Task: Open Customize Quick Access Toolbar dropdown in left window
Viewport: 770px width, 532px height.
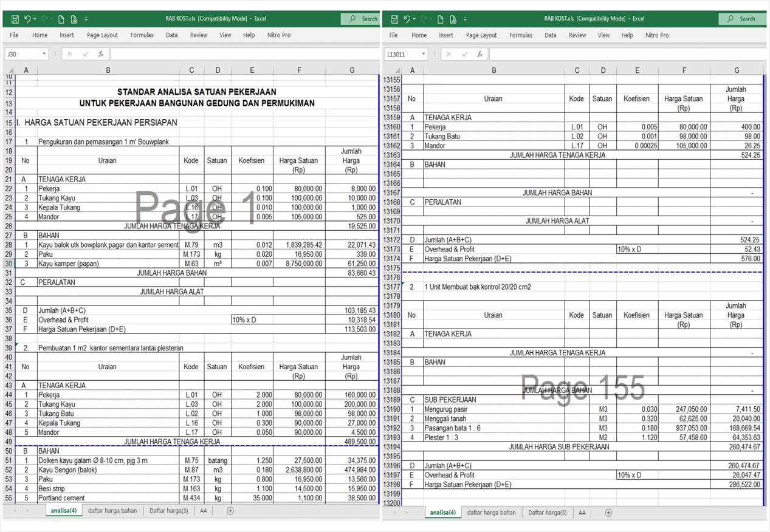Action: (x=86, y=19)
